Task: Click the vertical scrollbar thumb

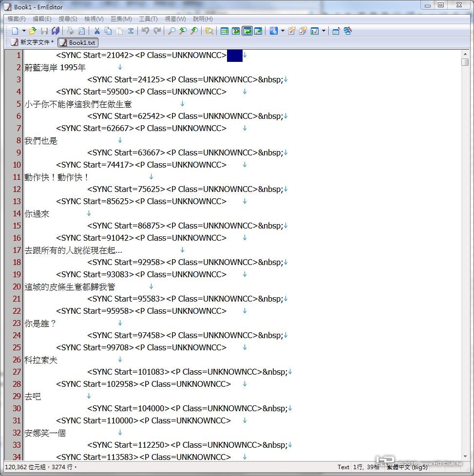Action: (x=465, y=62)
